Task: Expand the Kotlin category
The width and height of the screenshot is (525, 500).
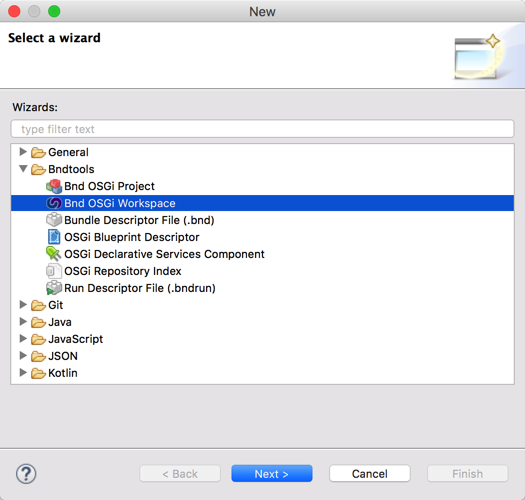Action: (x=23, y=372)
